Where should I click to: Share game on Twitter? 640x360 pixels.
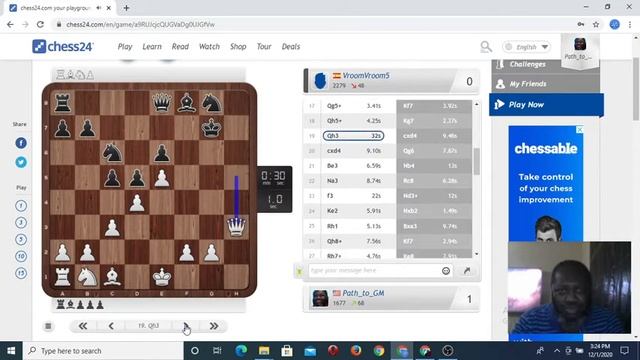21,162
